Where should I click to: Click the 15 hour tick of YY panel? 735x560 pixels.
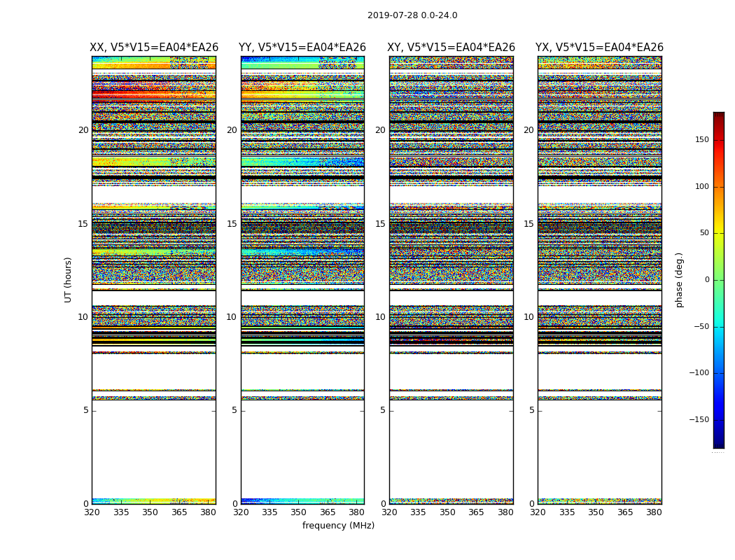click(x=232, y=224)
